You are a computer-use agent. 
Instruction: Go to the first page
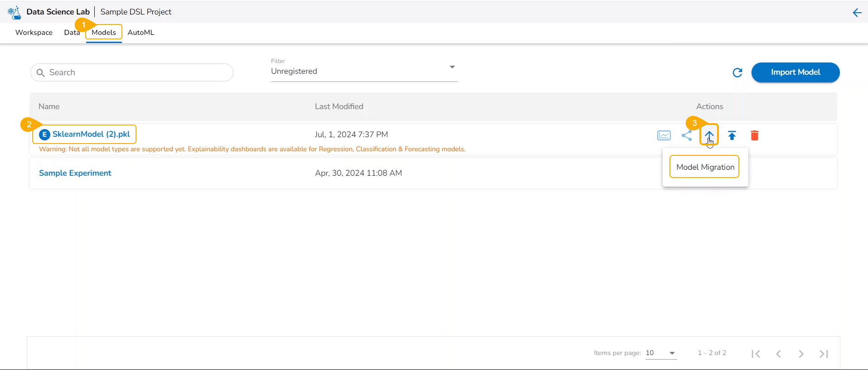click(756, 354)
